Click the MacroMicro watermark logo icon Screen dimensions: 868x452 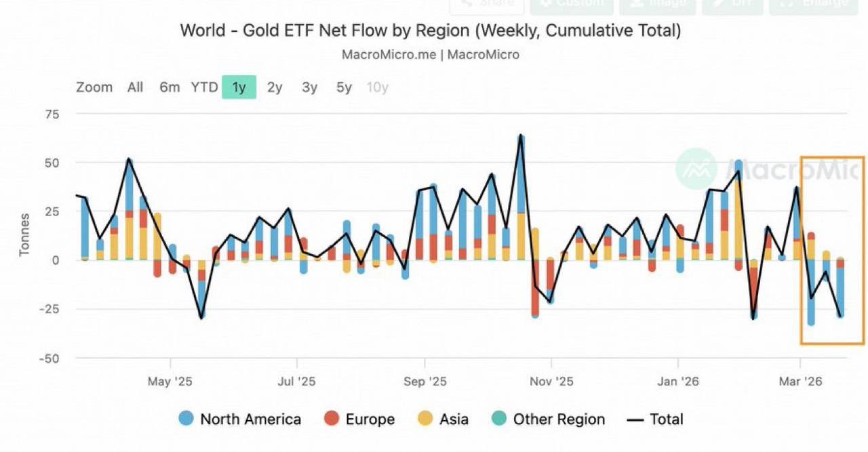pyautogui.click(x=696, y=168)
